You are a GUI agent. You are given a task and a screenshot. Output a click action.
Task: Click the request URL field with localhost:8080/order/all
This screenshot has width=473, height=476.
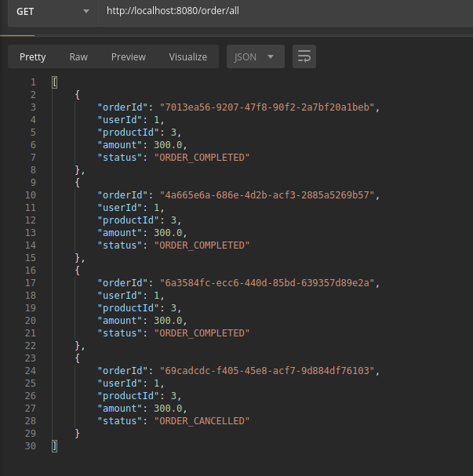pyautogui.click(x=282, y=13)
